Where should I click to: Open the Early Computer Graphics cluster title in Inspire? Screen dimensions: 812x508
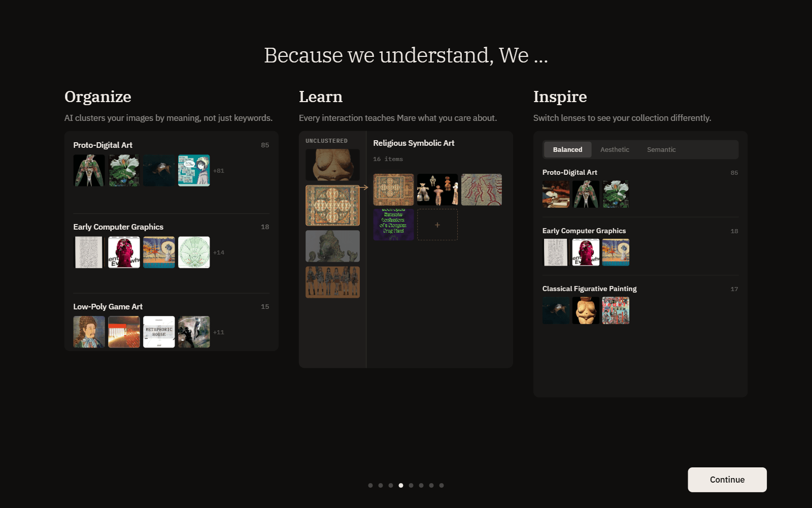tap(584, 231)
